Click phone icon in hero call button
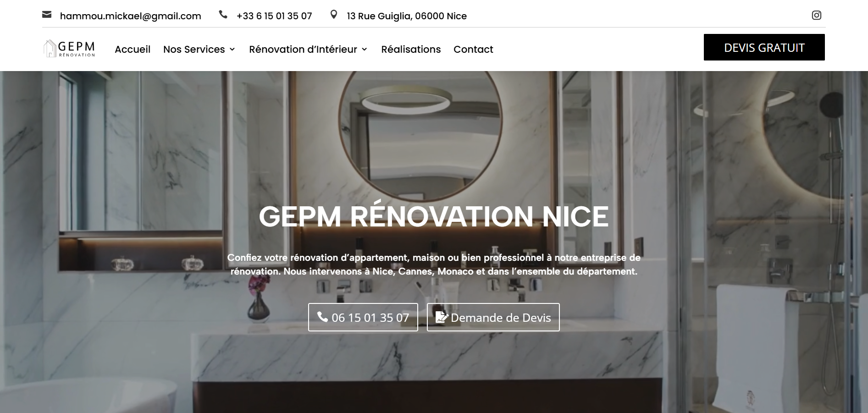 pyautogui.click(x=323, y=317)
